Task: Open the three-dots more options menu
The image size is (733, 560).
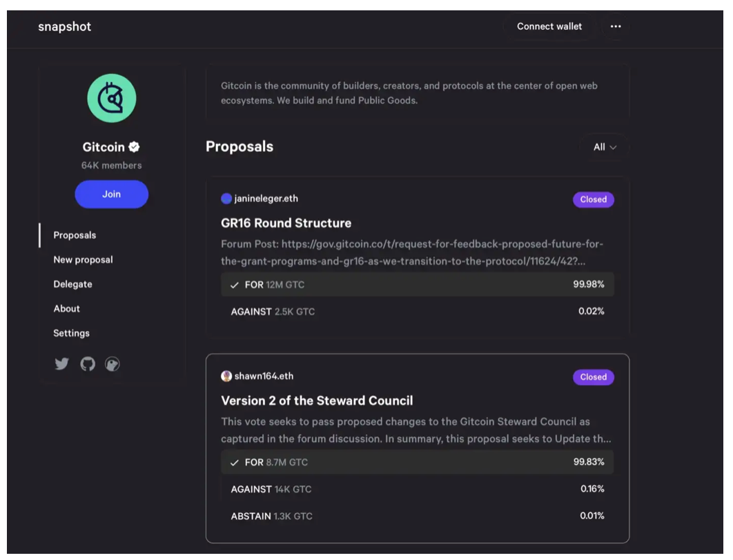Action: click(x=616, y=27)
